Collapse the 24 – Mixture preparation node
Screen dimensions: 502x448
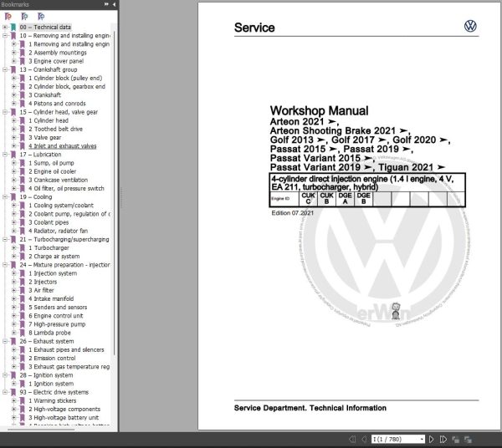click(5, 265)
